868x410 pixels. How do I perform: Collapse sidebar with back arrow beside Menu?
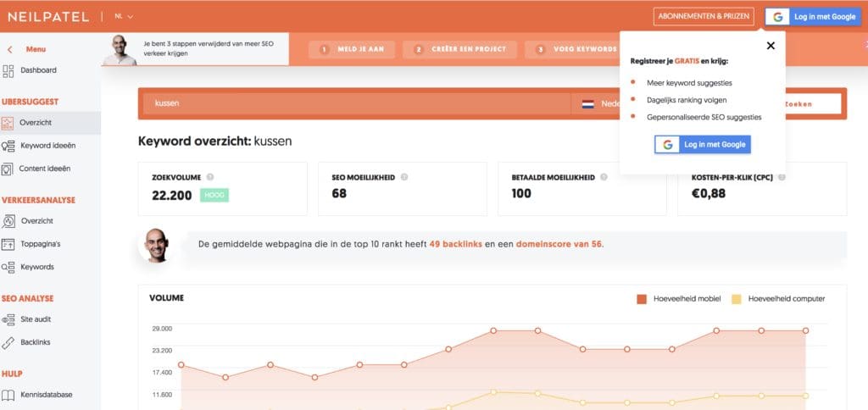click(9, 50)
